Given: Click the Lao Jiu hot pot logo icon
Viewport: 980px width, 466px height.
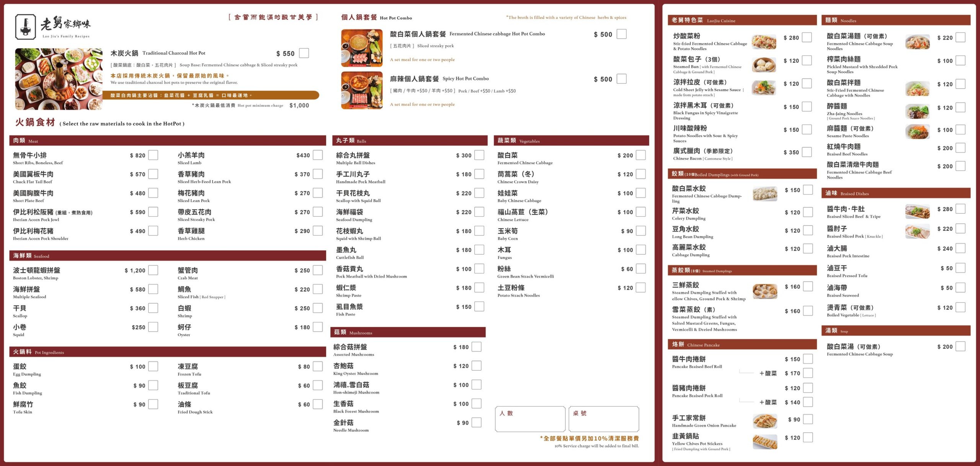Looking at the screenshot, I should coord(26,27).
